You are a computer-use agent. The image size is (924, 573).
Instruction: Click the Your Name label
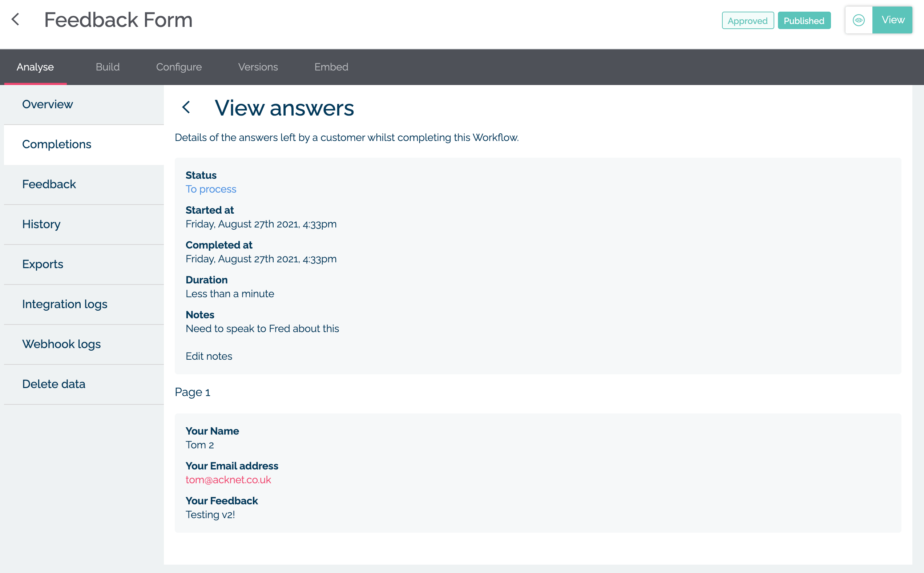click(x=212, y=431)
